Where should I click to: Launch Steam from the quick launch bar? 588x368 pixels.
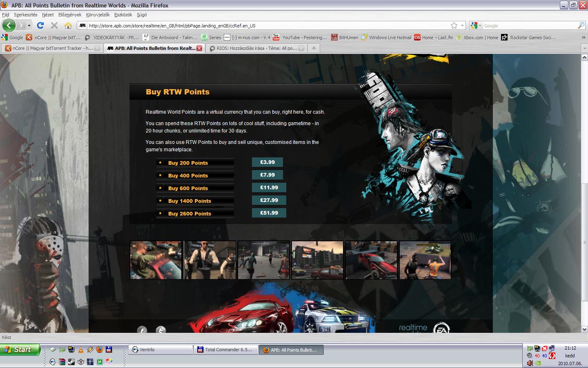71,362
